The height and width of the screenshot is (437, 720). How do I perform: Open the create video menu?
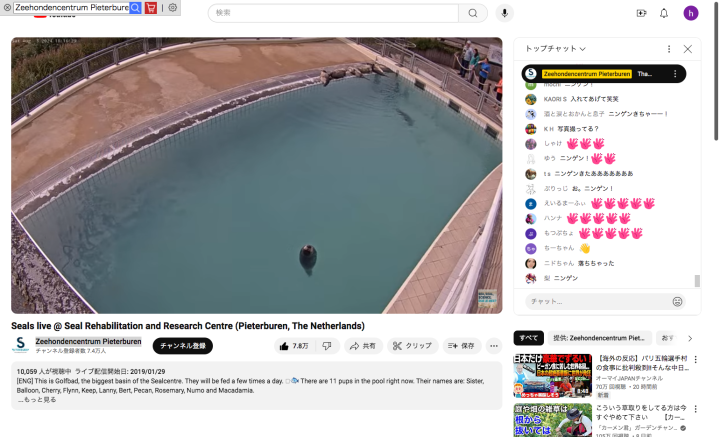click(x=641, y=13)
